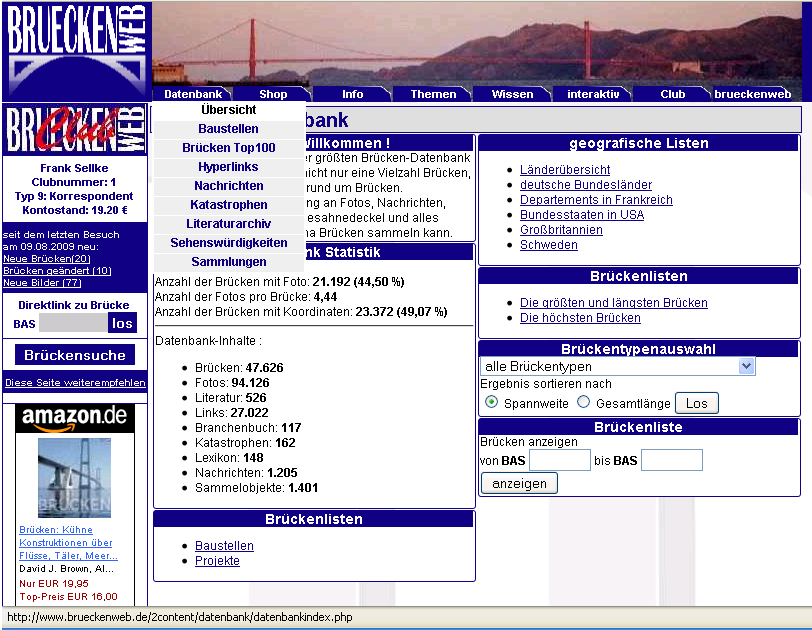Open the interaktiv tab
Image resolution: width=812 pixels, height=630 pixels.
593,94
